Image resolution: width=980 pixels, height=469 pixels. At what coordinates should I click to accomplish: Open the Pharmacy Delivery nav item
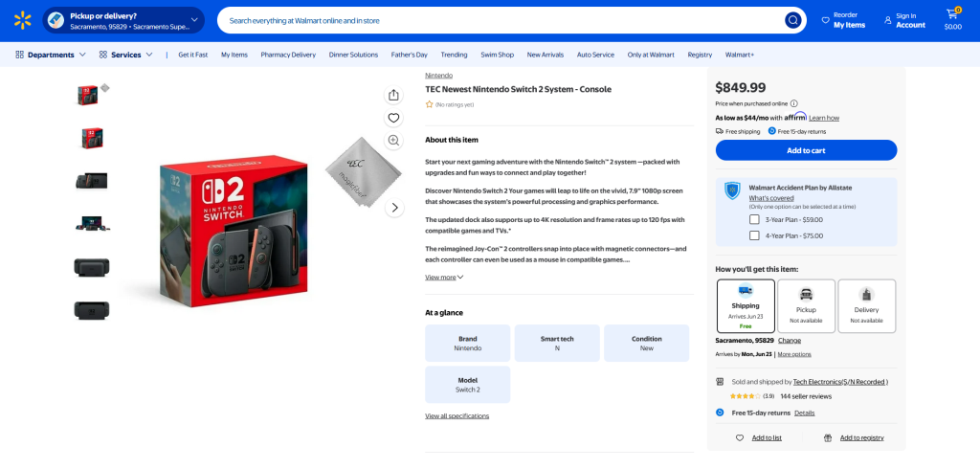(288, 55)
